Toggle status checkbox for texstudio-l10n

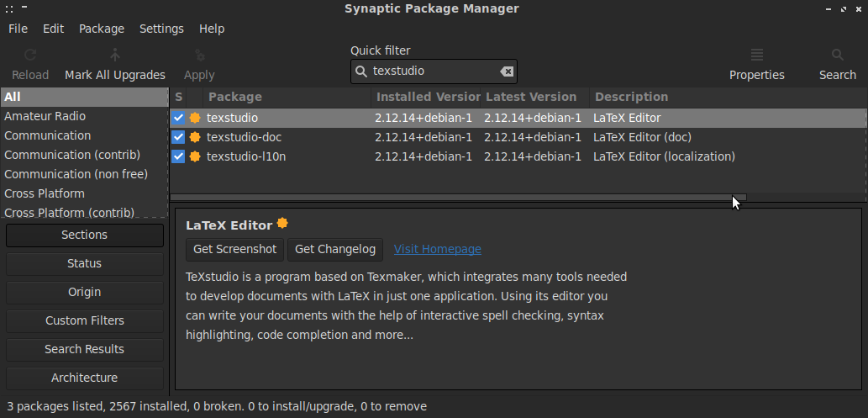point(177,156)
